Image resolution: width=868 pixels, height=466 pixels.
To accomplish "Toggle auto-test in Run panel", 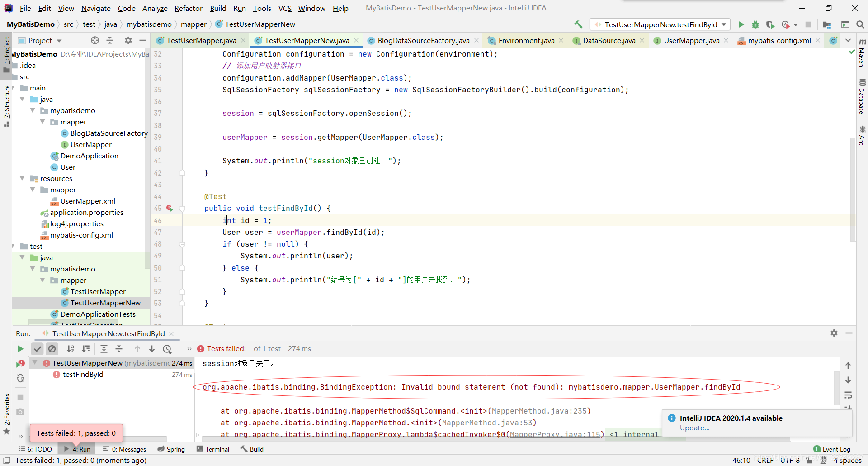I will [x=20, y=378].
